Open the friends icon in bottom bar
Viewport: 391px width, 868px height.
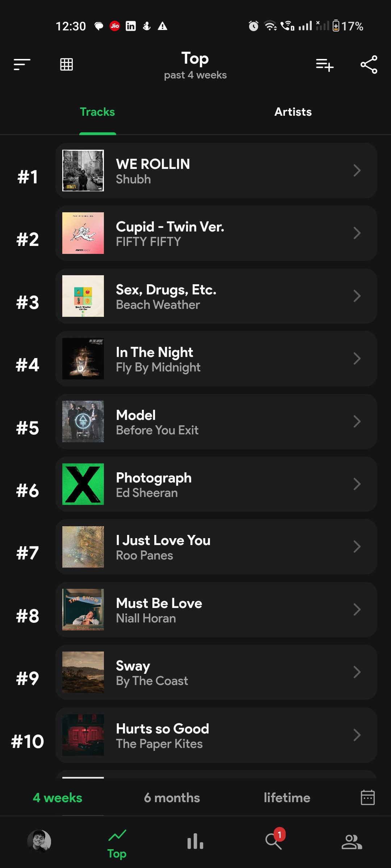tap(352, 842)
